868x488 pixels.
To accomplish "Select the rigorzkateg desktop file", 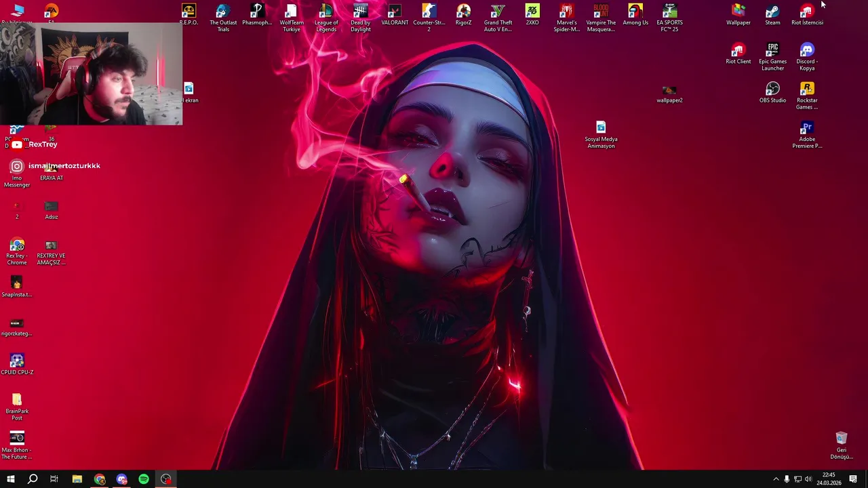I will (17, 326).
